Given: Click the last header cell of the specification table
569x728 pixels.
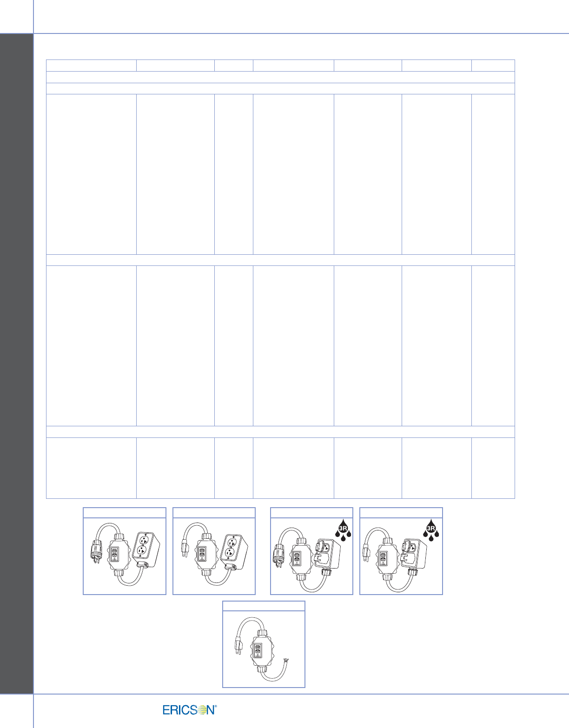Looking at the screenshot, I should coord(493,66).
